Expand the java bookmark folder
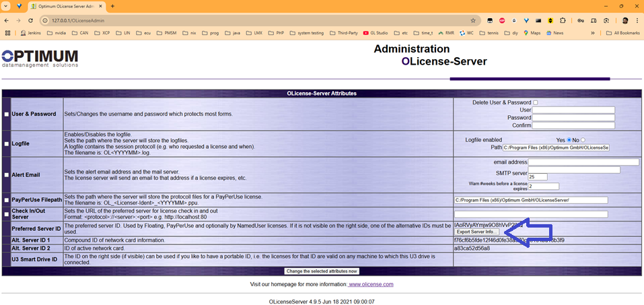Image resolution: width=644 pixels, height=305 pixels. tap(232, 33)
